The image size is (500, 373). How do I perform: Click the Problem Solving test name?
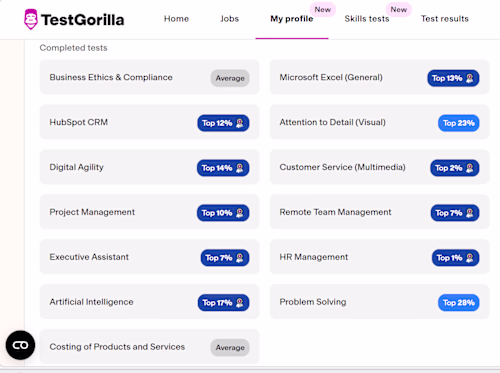click(313, 302)
